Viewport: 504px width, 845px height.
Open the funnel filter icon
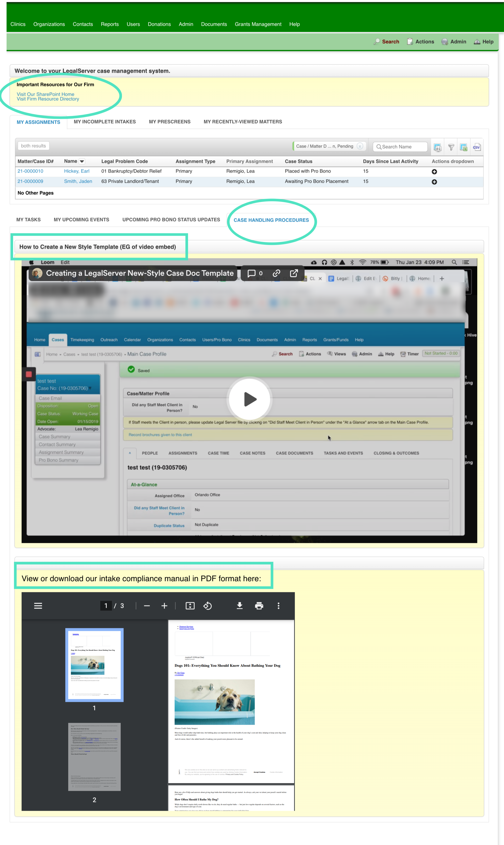click(451, 147)
